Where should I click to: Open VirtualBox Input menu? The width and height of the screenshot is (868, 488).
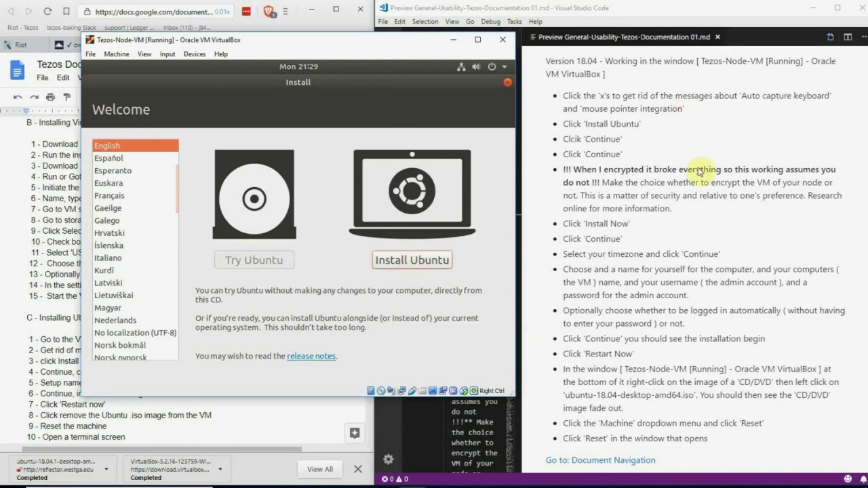(x=167, y=54)
